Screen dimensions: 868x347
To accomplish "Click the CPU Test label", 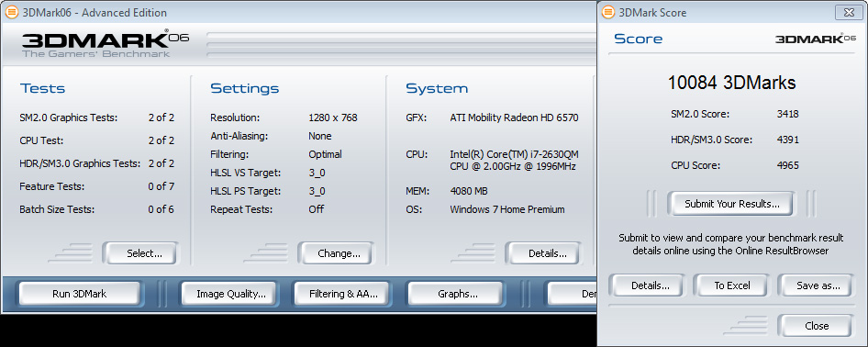I will pyautogui.click(x=40, y=140).
